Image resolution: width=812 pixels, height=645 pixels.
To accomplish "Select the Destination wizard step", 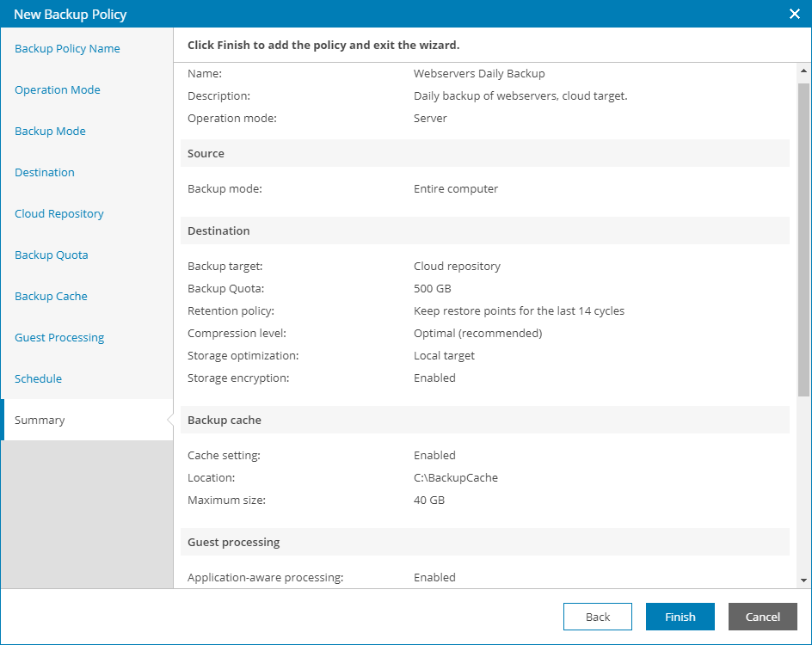I will (45, 173).
